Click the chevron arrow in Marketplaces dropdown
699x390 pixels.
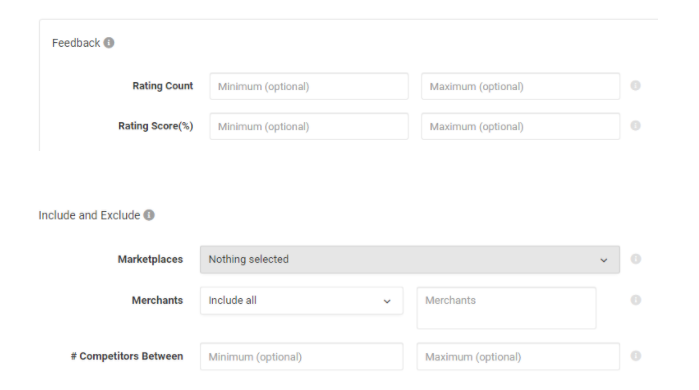[x=604, y=260]
